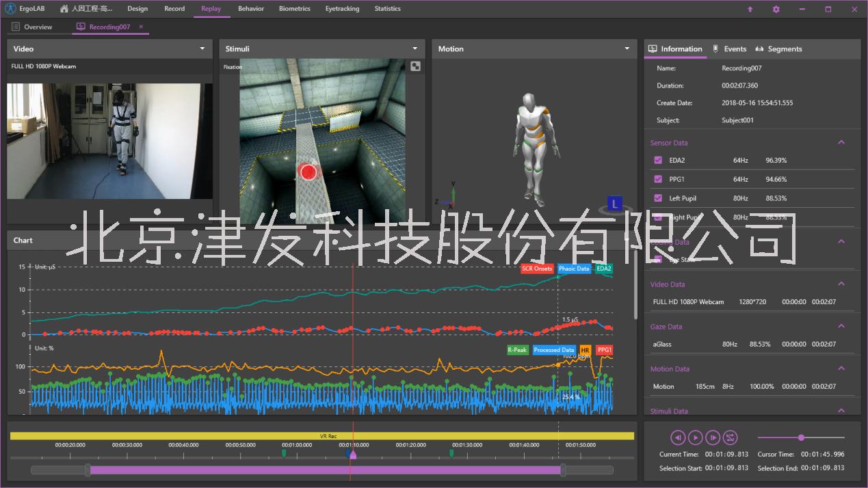Open the Biometrics tab

click(x=295, y=9)
